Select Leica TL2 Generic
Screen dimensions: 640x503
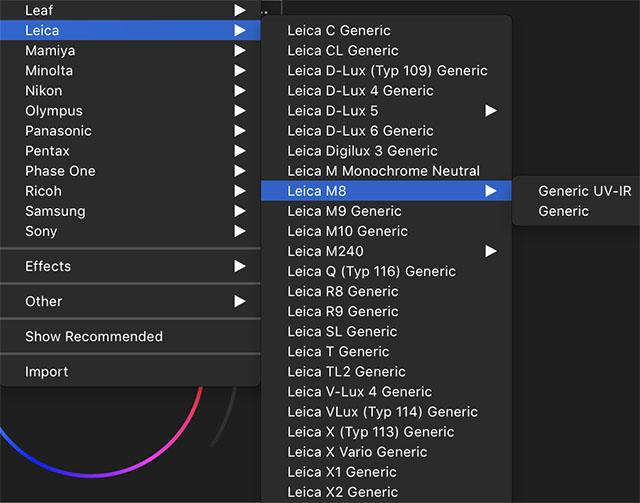pyautogui.click(x=386, y=372)
